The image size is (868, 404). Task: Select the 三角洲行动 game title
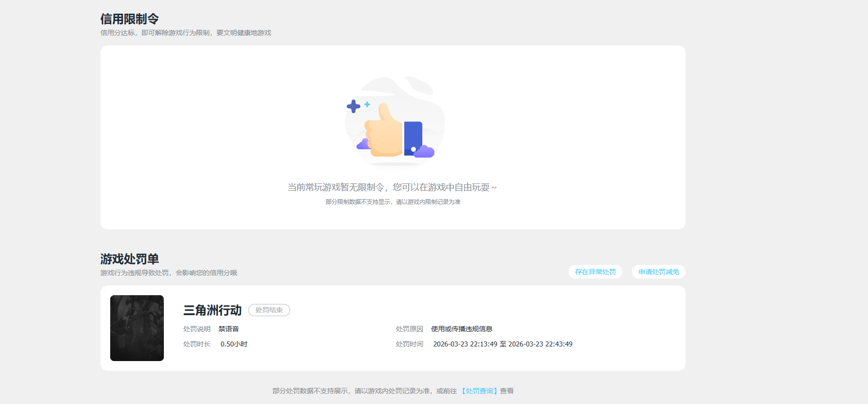pyautogui.click(x=213, y=310)
